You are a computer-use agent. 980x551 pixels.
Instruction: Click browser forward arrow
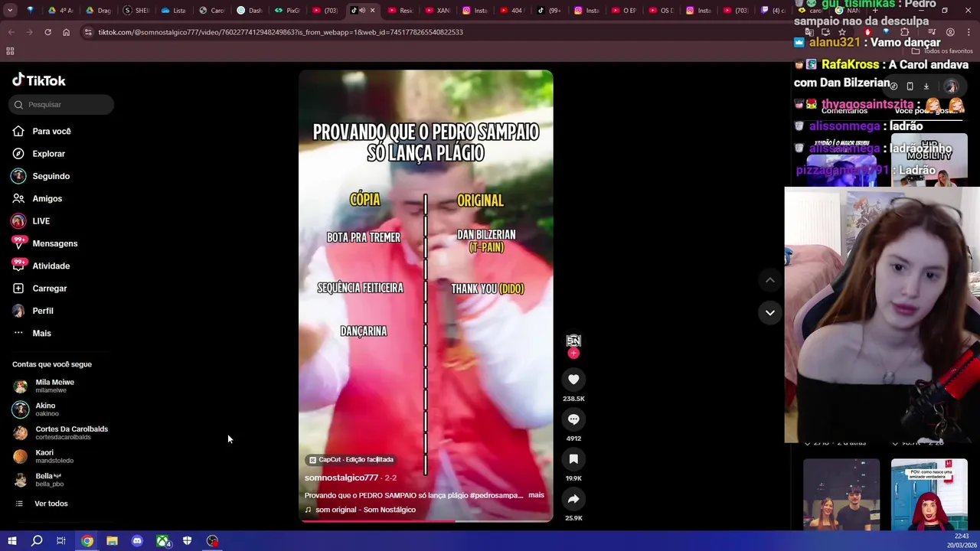pyautogui.click(x=29, y=32)
